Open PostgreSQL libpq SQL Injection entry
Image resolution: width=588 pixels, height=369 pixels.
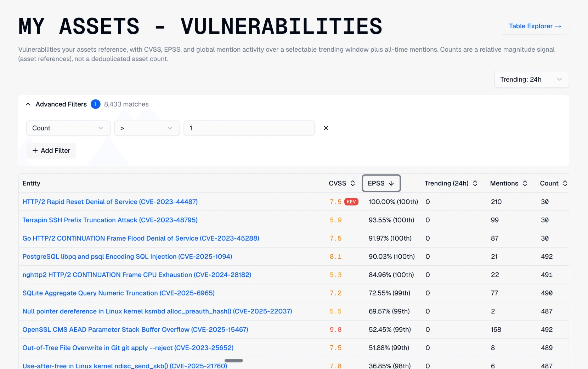point(128,256)
